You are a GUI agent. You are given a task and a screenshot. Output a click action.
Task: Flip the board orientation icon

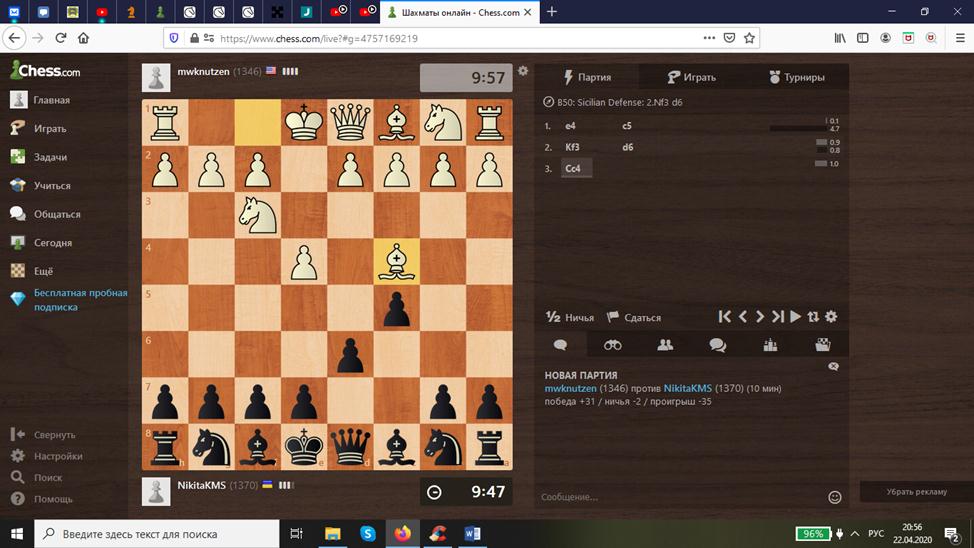[x=813, y=317]
